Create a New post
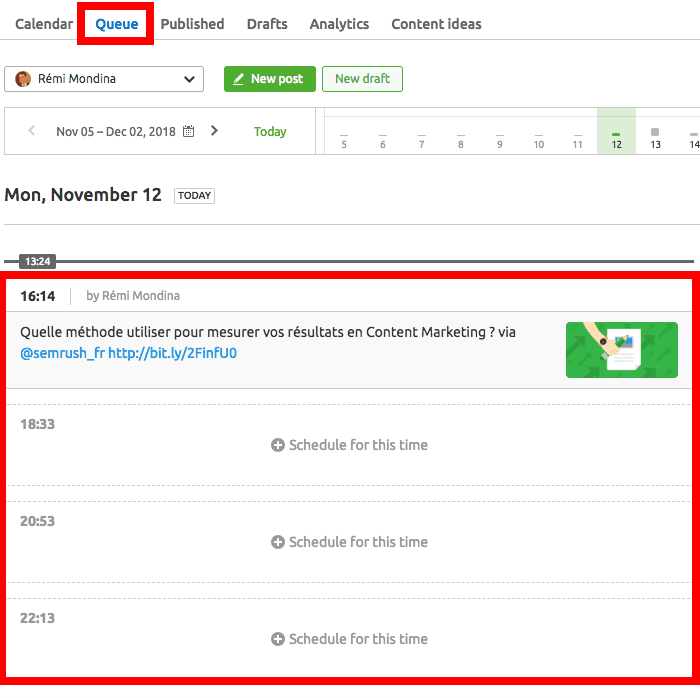Screen dimensions: 700x698 point(270,79)
